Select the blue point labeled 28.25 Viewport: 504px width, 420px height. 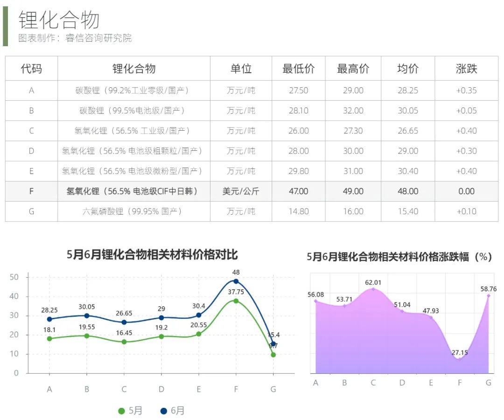point(49,319)
